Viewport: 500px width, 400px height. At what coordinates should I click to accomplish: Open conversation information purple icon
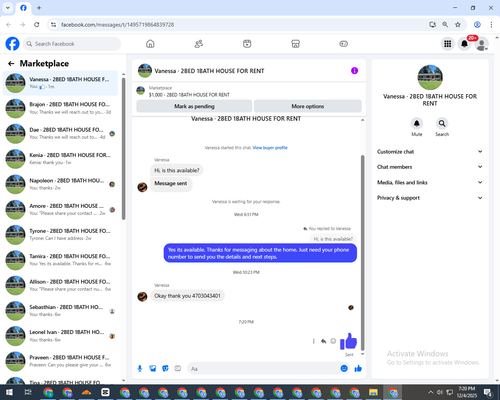pyautogui.click(x=354, y=71)
